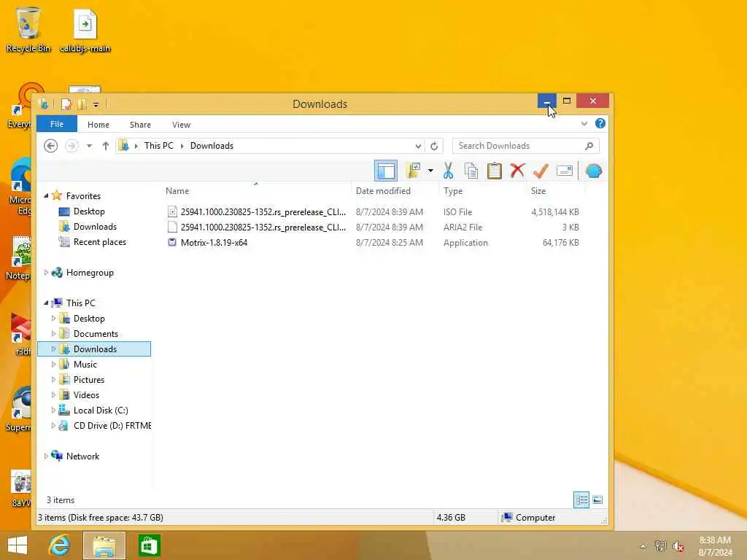Click the Back navigation arrow
The width and height of the screenshot is (747, 560).
pos(50,146)
